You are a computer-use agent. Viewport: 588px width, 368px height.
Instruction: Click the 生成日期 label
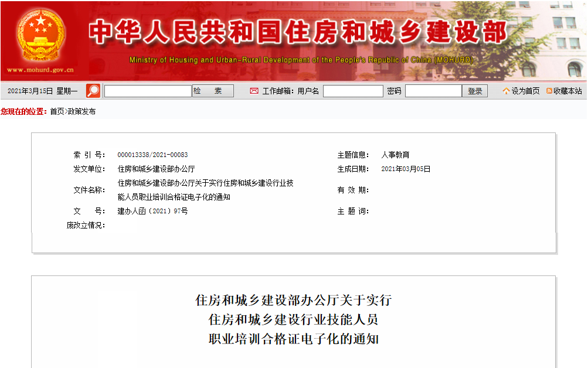[x=354, y=169]
